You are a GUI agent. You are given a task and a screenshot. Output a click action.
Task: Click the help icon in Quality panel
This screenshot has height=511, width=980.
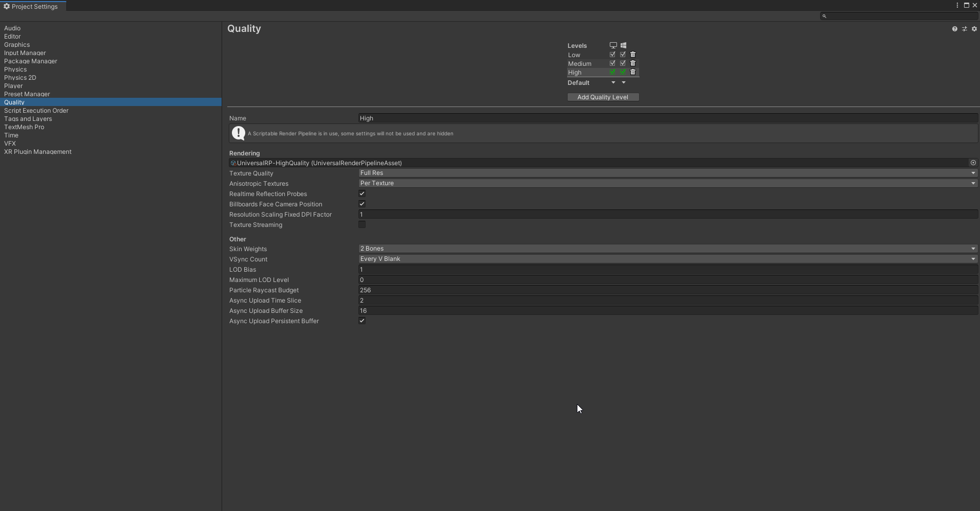[x=955, y=28]
